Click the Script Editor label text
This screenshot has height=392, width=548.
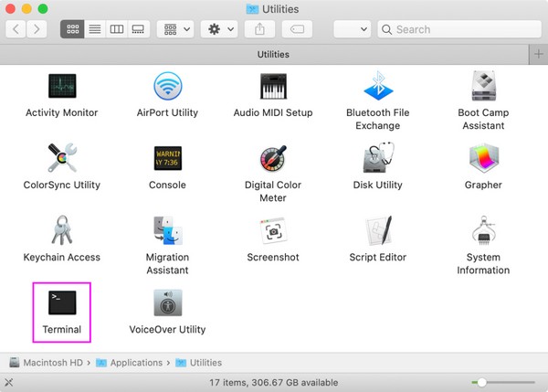point(378,258)
